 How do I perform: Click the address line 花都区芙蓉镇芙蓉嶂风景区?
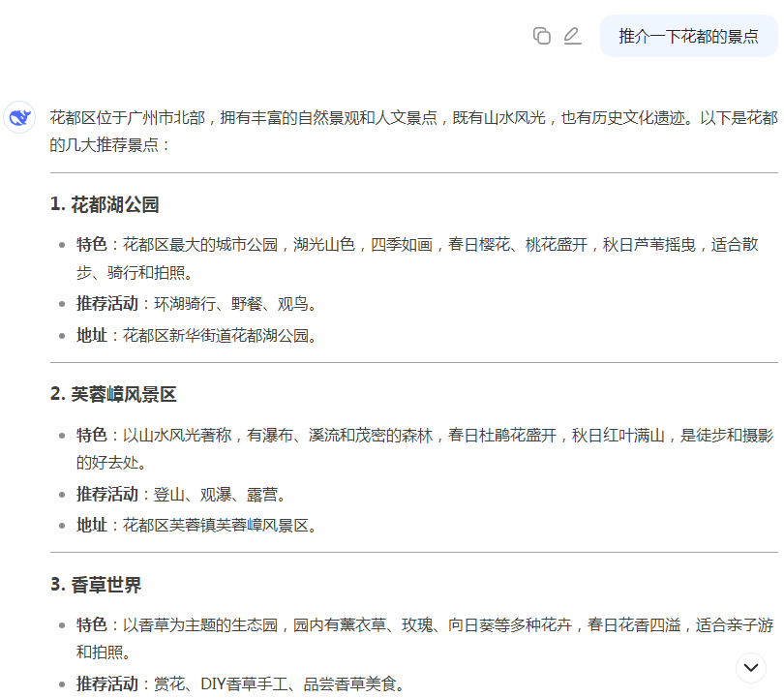click(x=197, y=525)
